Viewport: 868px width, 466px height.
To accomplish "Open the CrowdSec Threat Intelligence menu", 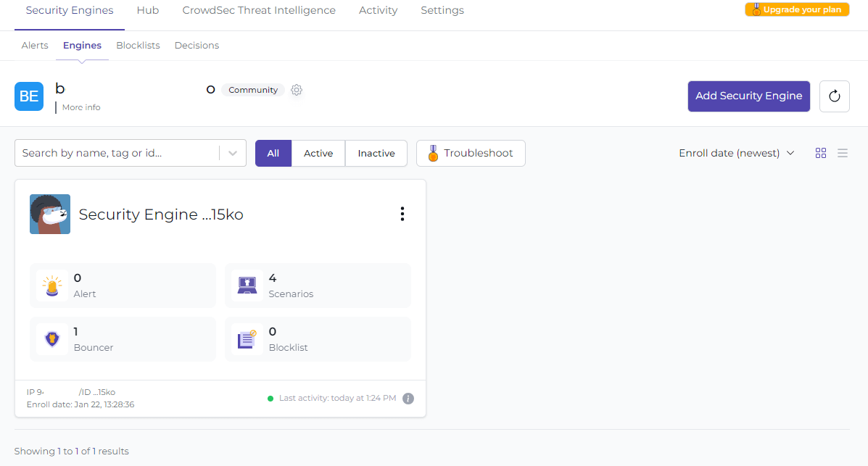I will pos(259,10).
